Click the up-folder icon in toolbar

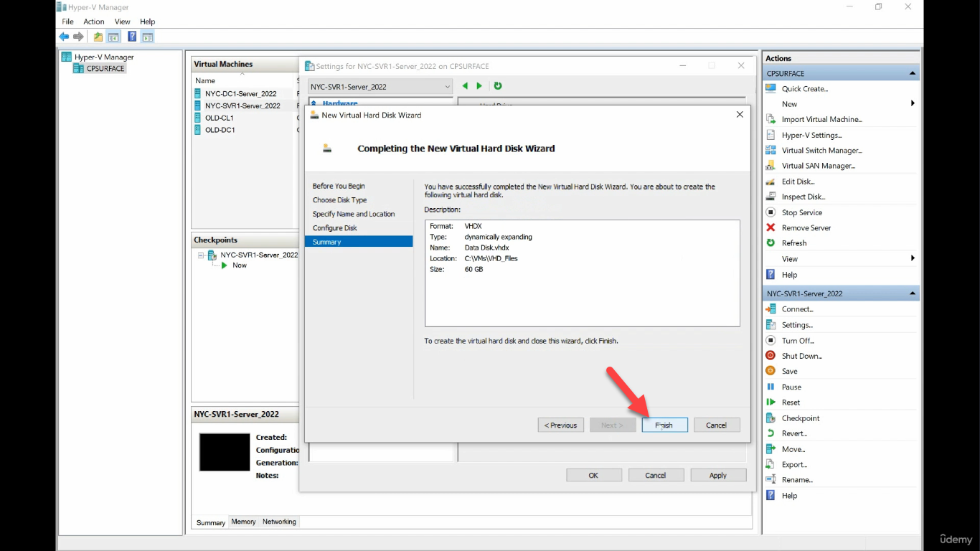click(x=98, y=37)
